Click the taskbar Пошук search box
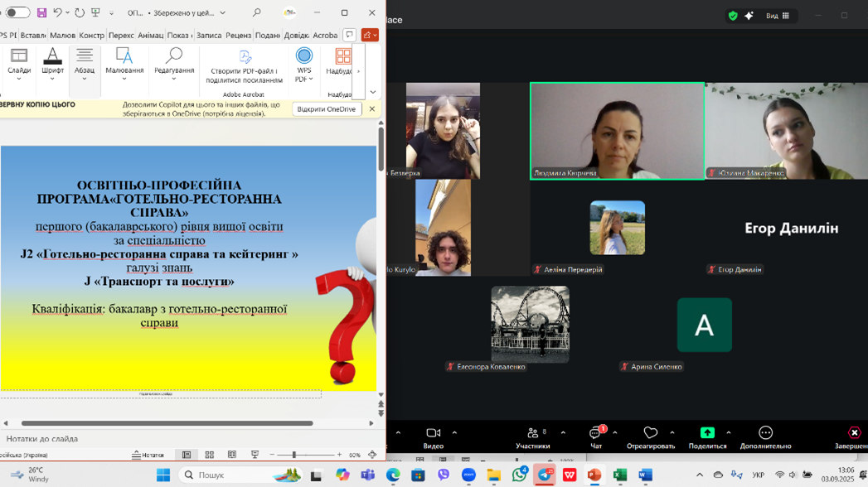 coord(242,475)
